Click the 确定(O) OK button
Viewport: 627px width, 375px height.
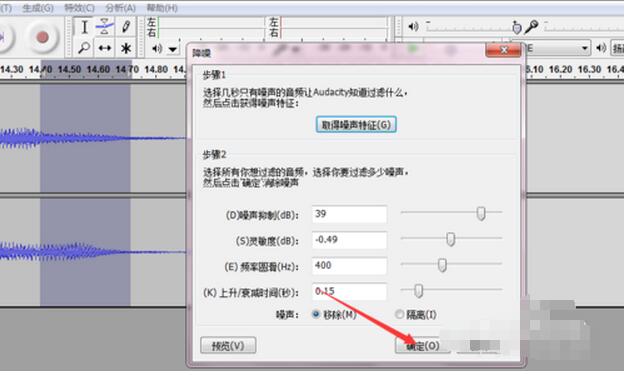423,346
